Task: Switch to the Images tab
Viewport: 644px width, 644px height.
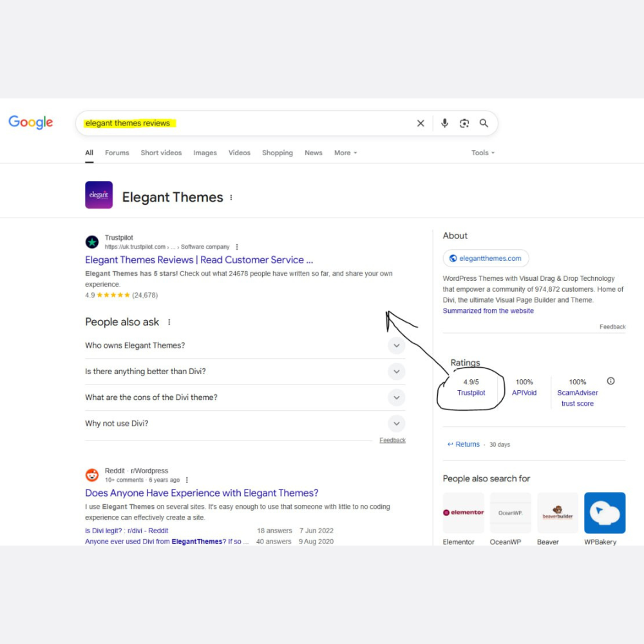Action: (x=205, y=153)
